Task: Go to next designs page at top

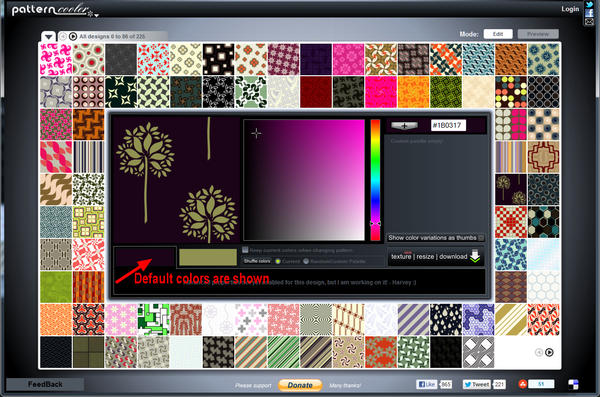Action: 73,36
